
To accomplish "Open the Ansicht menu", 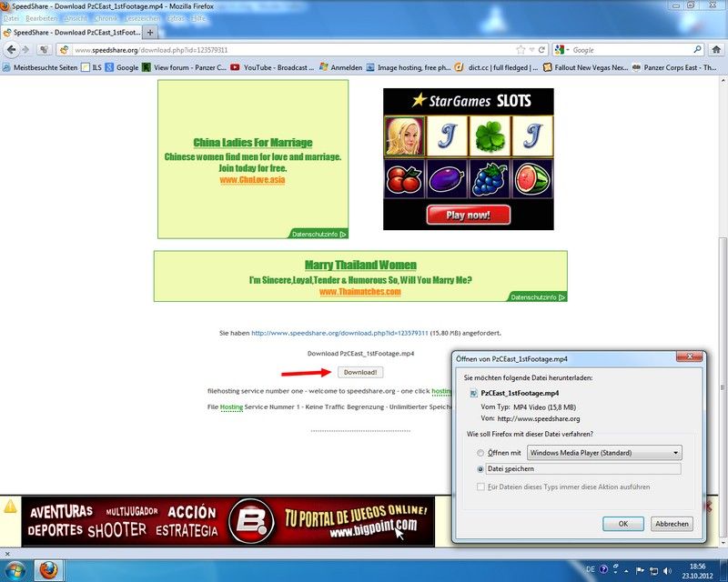I will coord(76,18).
